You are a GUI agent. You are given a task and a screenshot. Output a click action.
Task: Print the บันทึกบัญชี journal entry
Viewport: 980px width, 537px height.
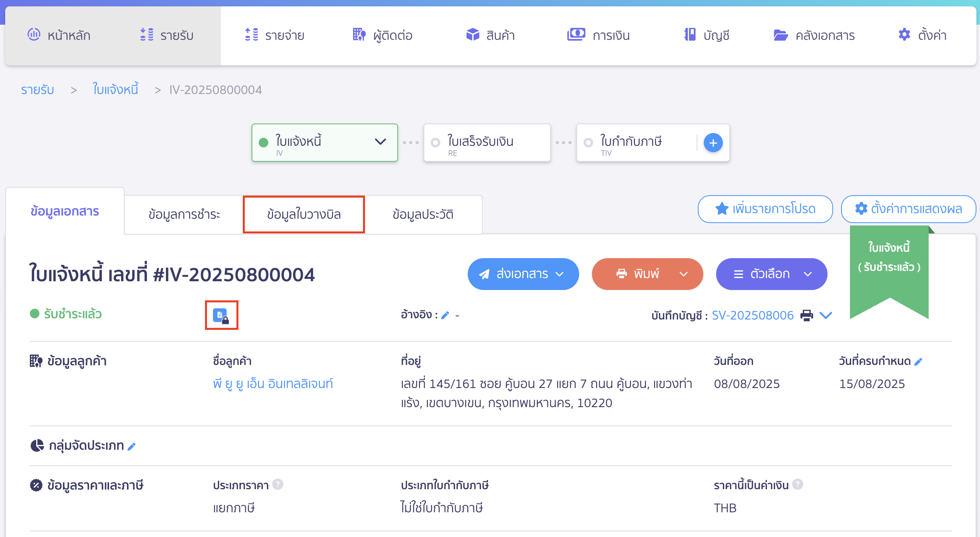click(x=807, y=315)
